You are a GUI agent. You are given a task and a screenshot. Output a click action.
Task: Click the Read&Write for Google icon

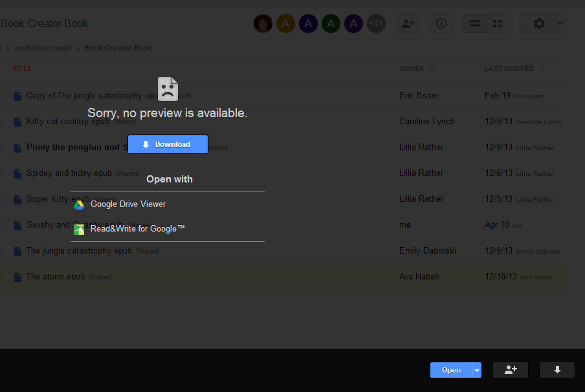click(x=79, y=230)
